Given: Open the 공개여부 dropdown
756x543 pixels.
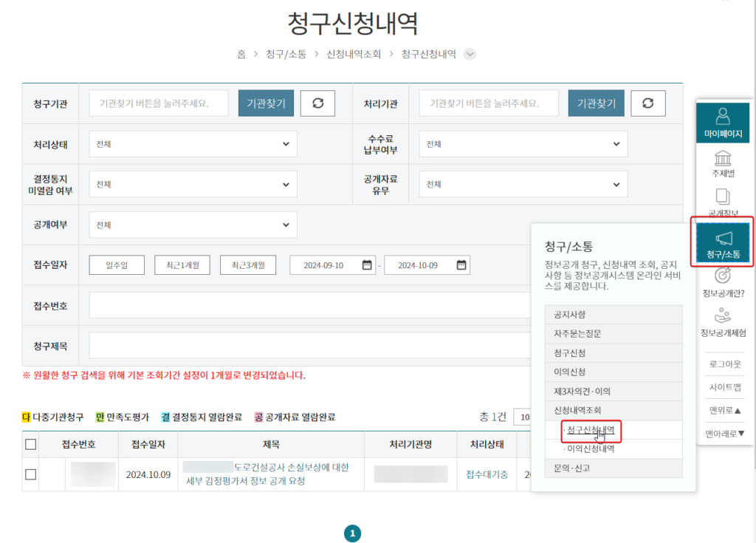Looking at the screenshot, I should click(x=193, y=225).
